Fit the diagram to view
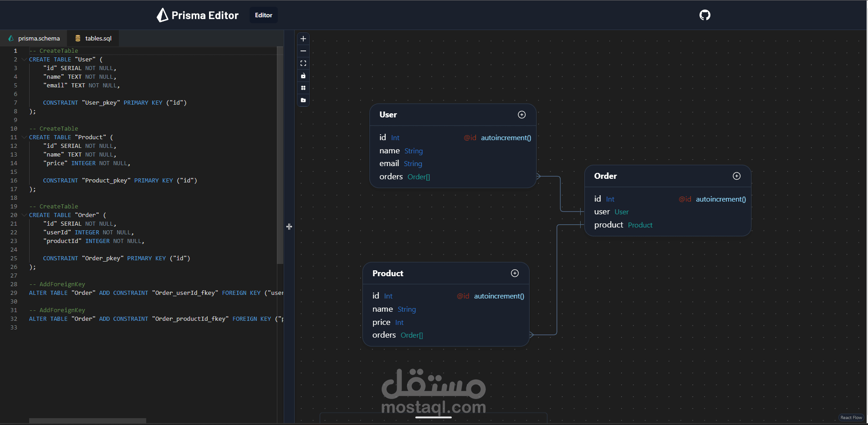Screen dimensions: 868x425 pyautogui.click(x=303, y=63)
